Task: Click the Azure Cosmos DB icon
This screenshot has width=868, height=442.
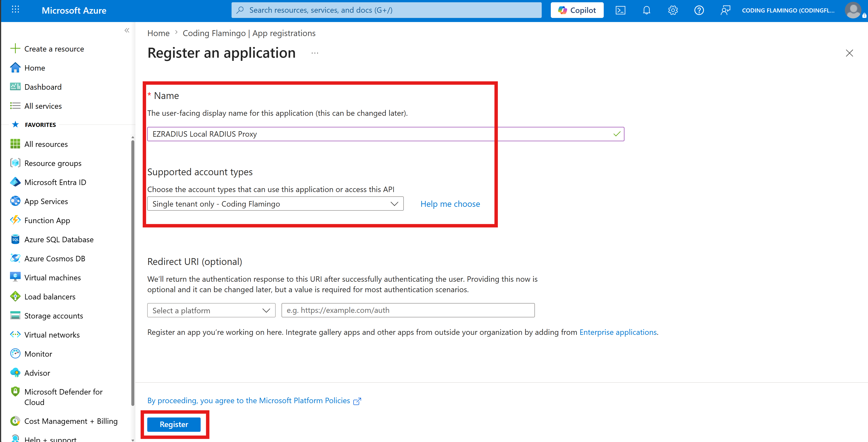Action: [15, 259]
